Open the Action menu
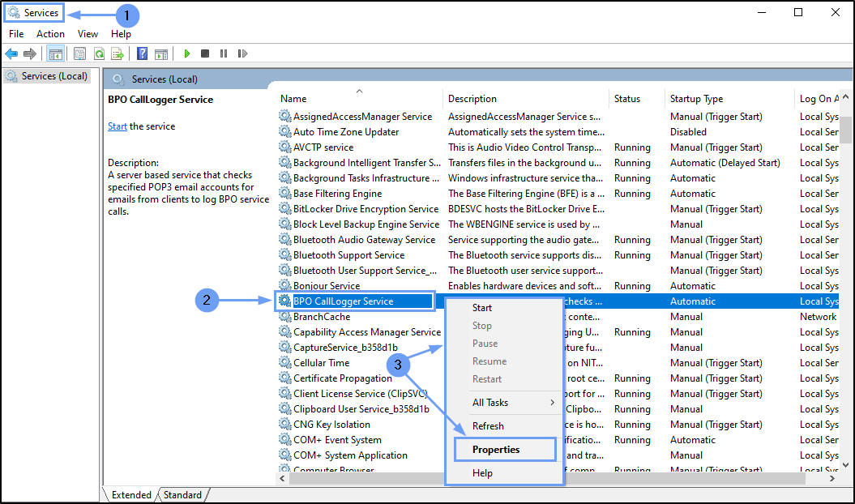Viewport: 855px width, 504px height. click(50, 34)
